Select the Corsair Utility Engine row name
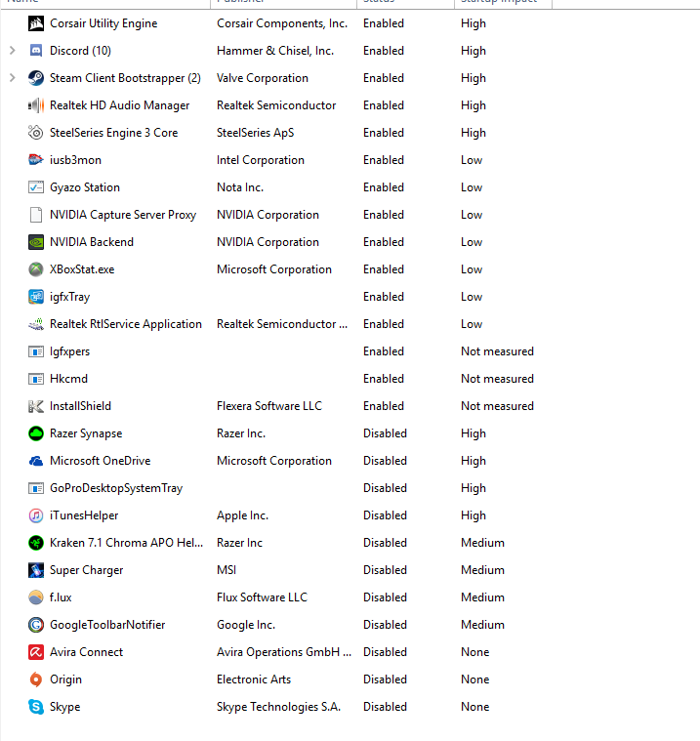 click(x=103, y=23)
